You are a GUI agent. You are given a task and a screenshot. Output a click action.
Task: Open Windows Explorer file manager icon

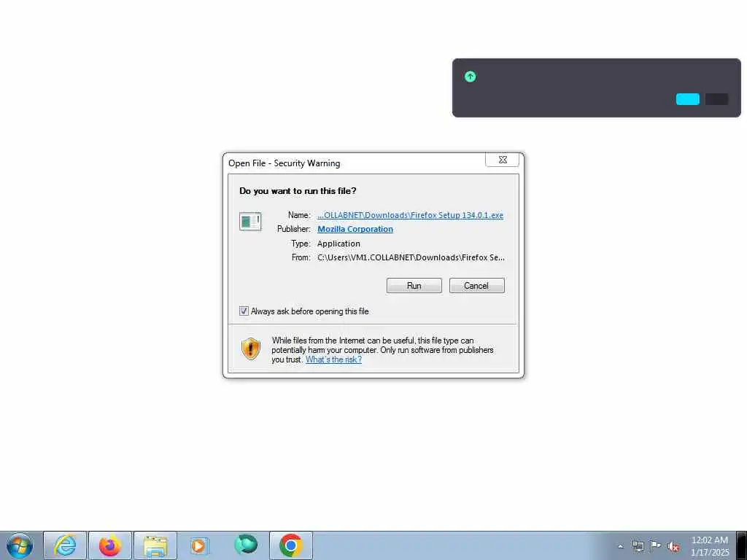tap(155, 545)
